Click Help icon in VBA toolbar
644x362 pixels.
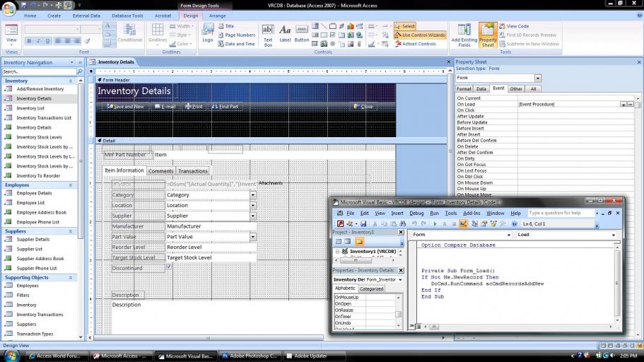point(514,224)
